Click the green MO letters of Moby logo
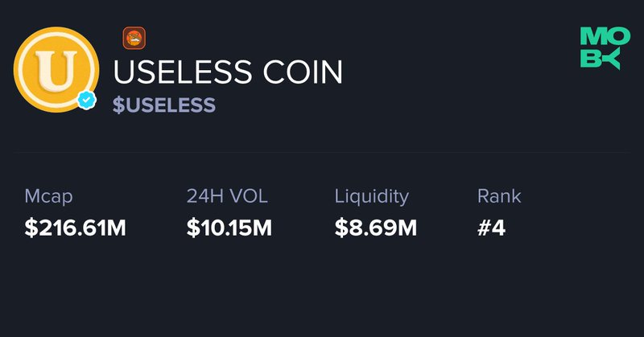Viewport: 644px width, 337px height. click(605, 35)
